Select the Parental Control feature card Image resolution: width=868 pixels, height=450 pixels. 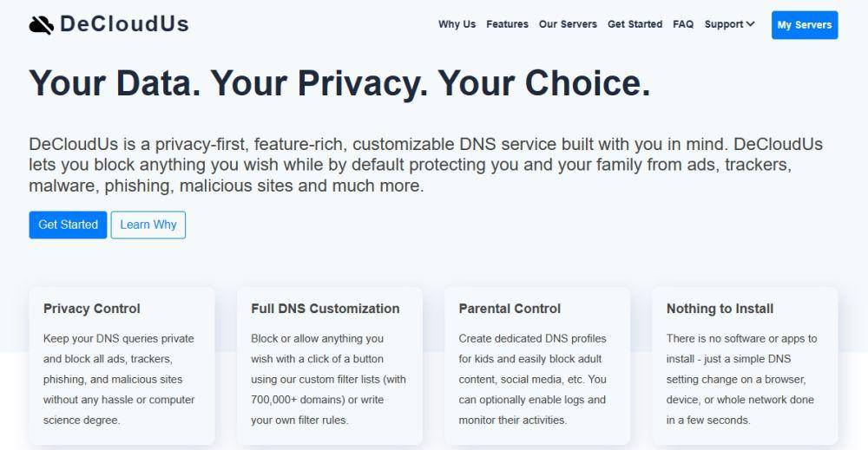tap(537, 365)
